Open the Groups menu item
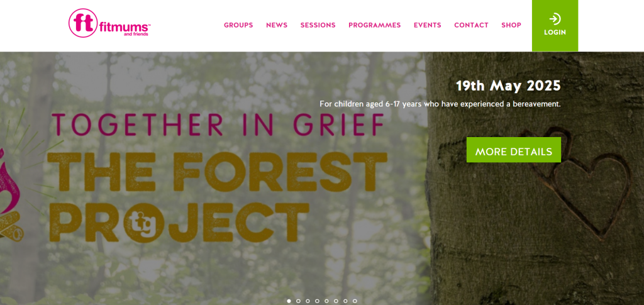Screen dimensions: 644x305 (238, 25)
